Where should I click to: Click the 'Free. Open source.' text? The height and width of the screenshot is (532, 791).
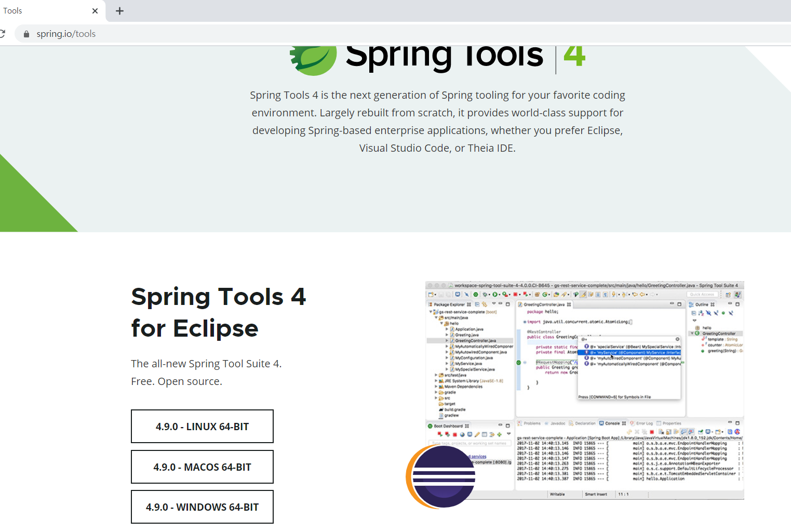(177, 381)
